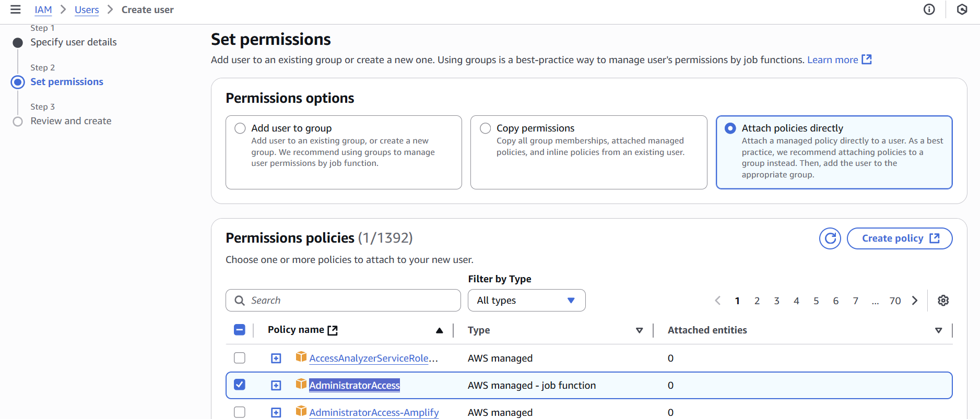Select the Copy permissions radio option
The height and width of the screenshot is (419, 980).
pyautogui.click(x=486, y=128)
